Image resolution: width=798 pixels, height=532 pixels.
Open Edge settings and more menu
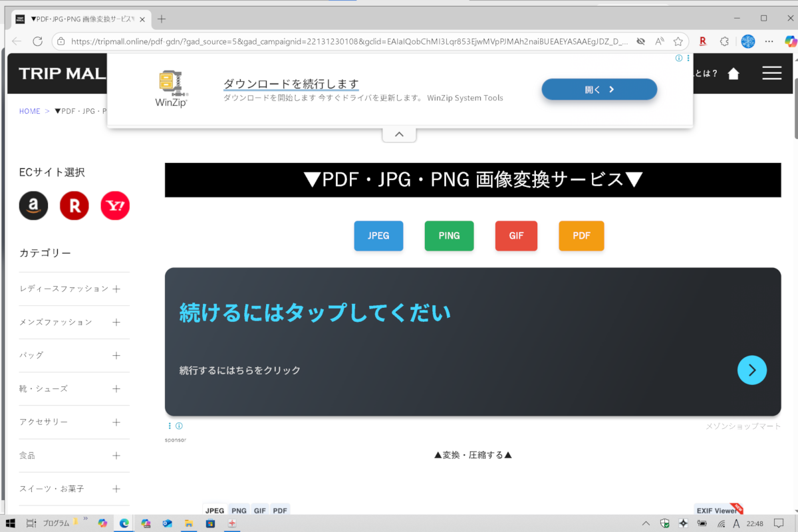[770, 41]
